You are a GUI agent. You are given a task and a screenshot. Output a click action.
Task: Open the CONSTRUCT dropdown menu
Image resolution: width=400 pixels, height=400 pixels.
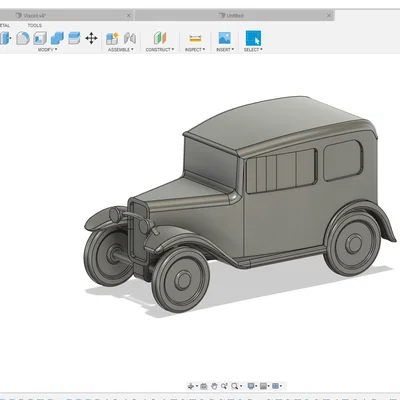(x=160, y=50)
